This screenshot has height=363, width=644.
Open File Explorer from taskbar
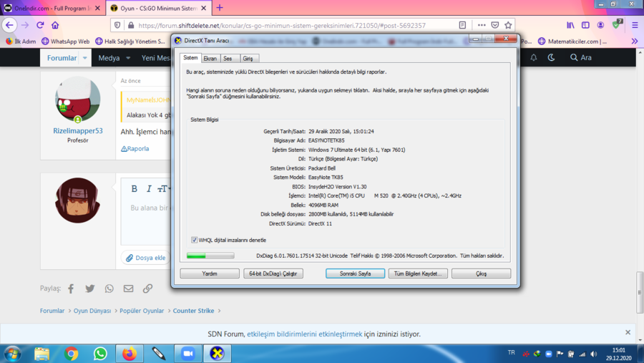point(42,354)
